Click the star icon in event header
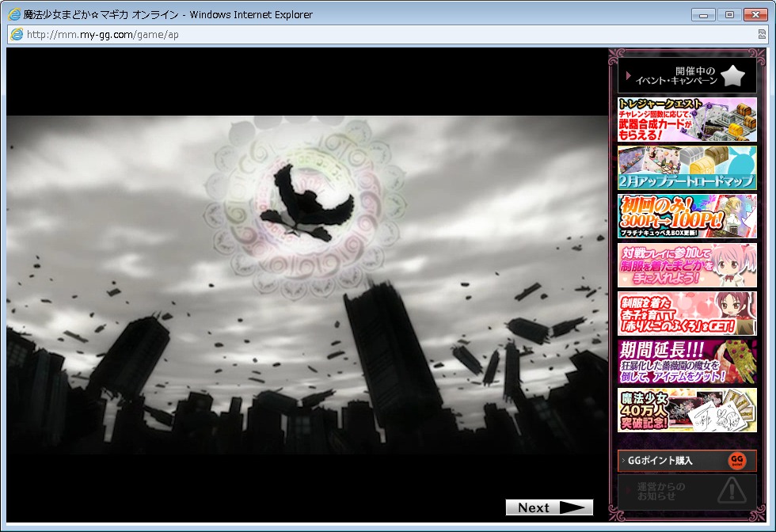The height and width of the screenshot is (532, 776). click(x=733, y=76)
